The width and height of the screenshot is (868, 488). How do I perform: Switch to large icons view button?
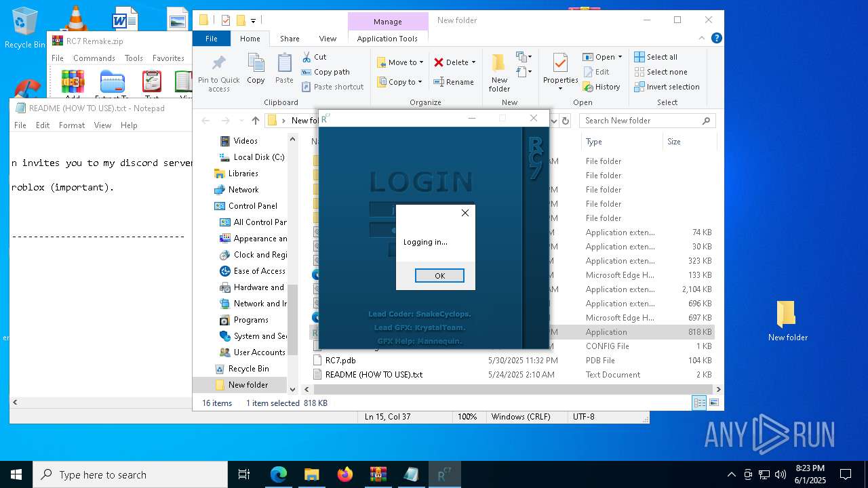(713, 403)
